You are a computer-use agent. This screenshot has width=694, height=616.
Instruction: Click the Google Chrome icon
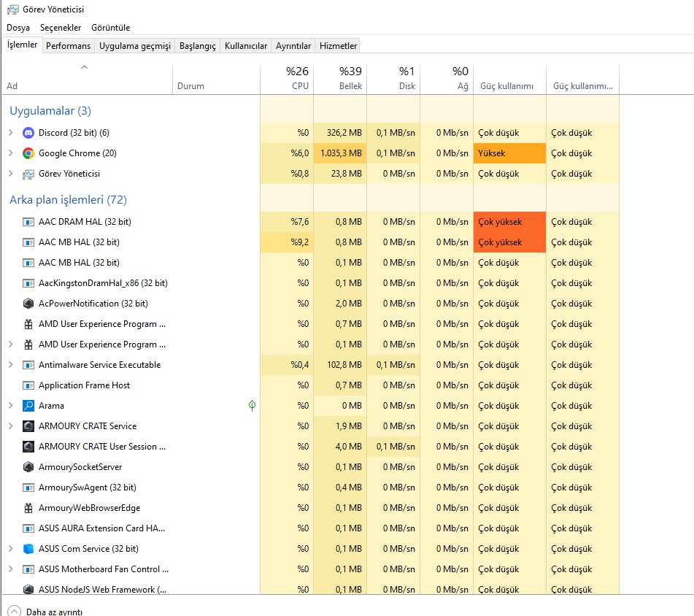[x=28, y=153]
